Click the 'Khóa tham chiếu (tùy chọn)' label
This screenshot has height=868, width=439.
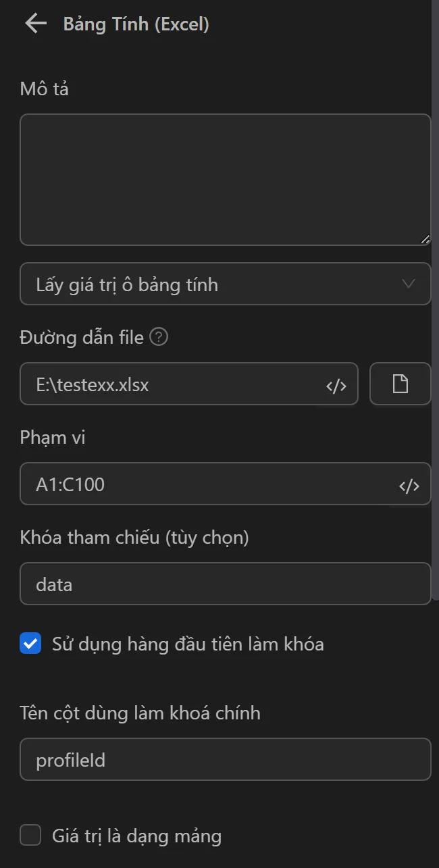134,537
